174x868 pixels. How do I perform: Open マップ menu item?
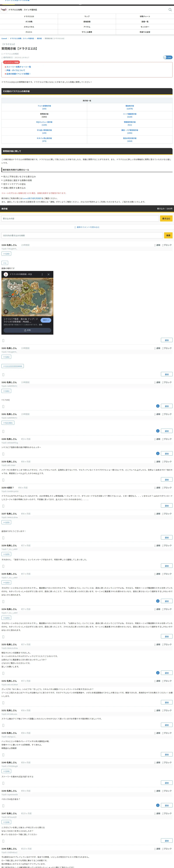pos(87,16)
